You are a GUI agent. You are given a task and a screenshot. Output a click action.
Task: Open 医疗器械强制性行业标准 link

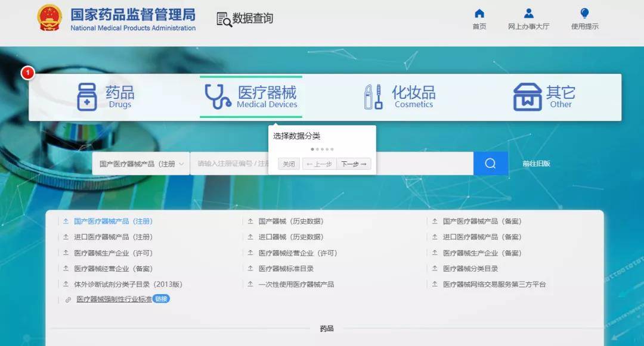click(114, 300)
